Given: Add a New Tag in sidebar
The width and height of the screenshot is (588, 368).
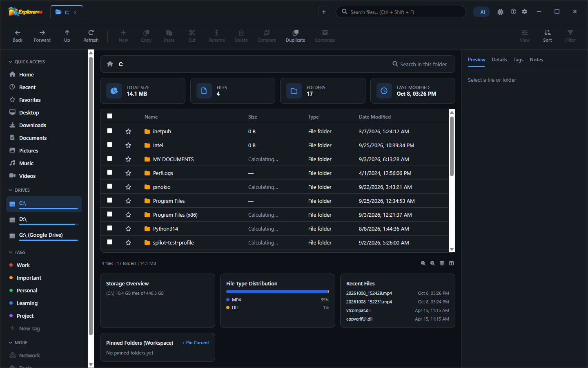Looking at the screenshot, I should [24, 328].
